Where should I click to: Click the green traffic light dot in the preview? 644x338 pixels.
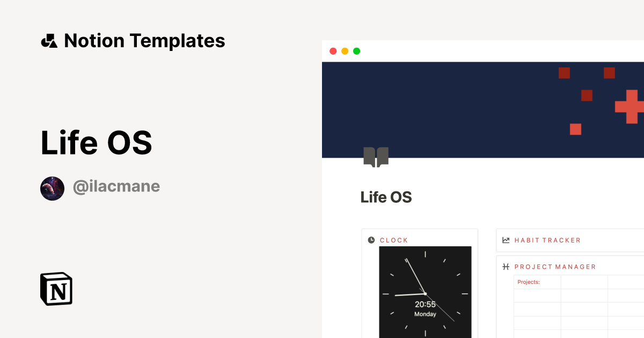[356, 51]
